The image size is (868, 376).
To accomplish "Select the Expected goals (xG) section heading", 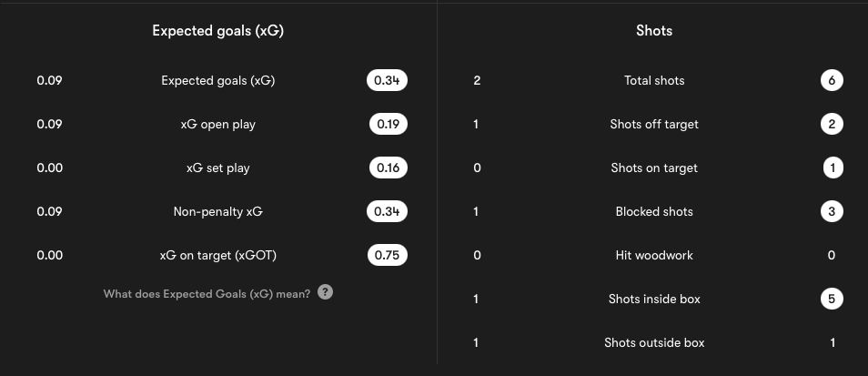I will [218, 31].
